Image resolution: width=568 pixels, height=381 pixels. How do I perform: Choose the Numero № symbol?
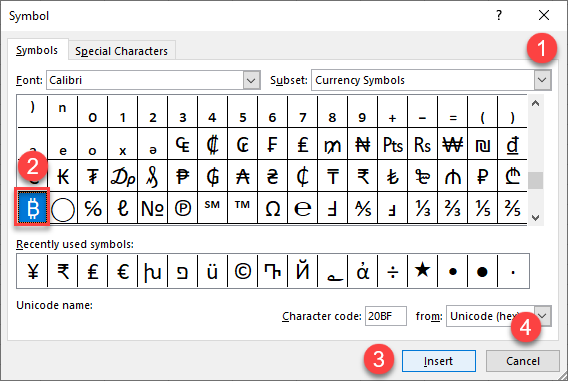pyautogui.click(x=153, y=208)
